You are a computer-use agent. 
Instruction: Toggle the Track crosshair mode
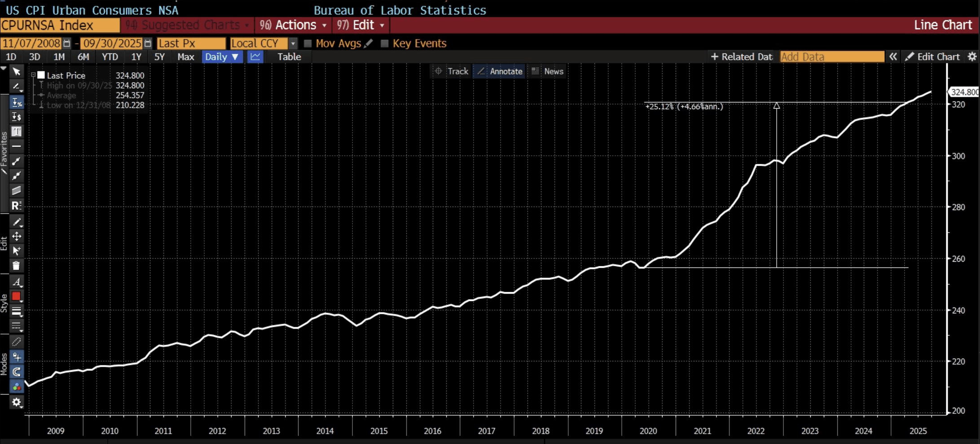tap(452, 71)
